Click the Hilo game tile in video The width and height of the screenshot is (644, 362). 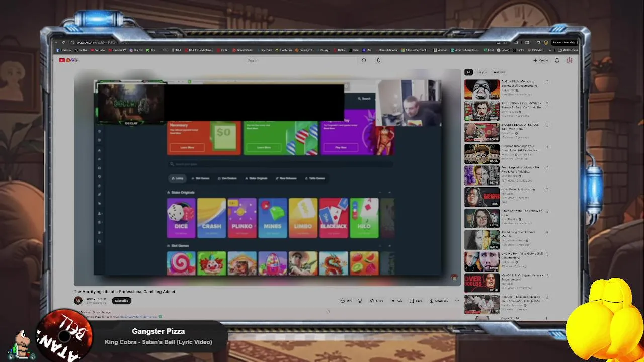point(364,218)
